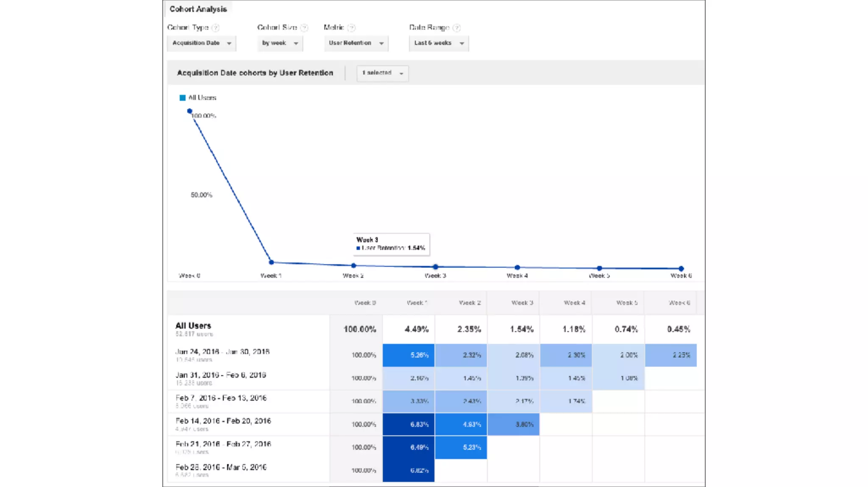Expand the User Retention metric dropdown
The image size is (868, 487).
[x=356, y=43]
